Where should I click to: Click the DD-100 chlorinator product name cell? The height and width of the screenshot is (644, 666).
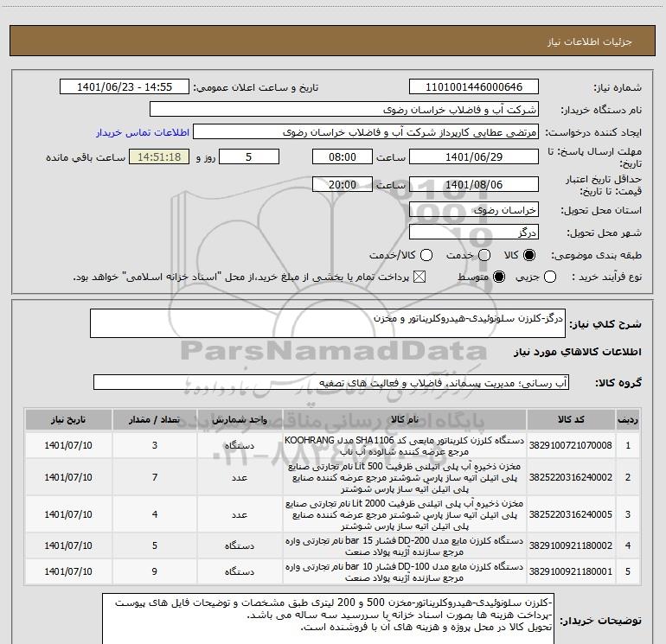coord(405,571)
